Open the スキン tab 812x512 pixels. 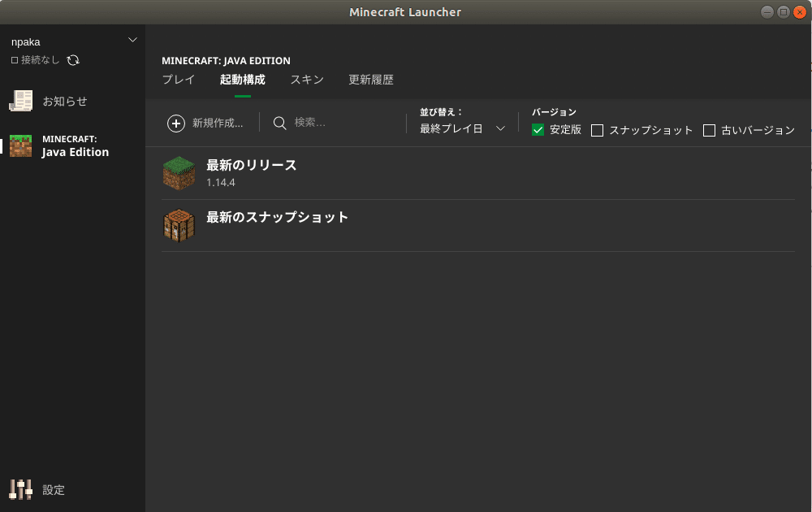307,80
